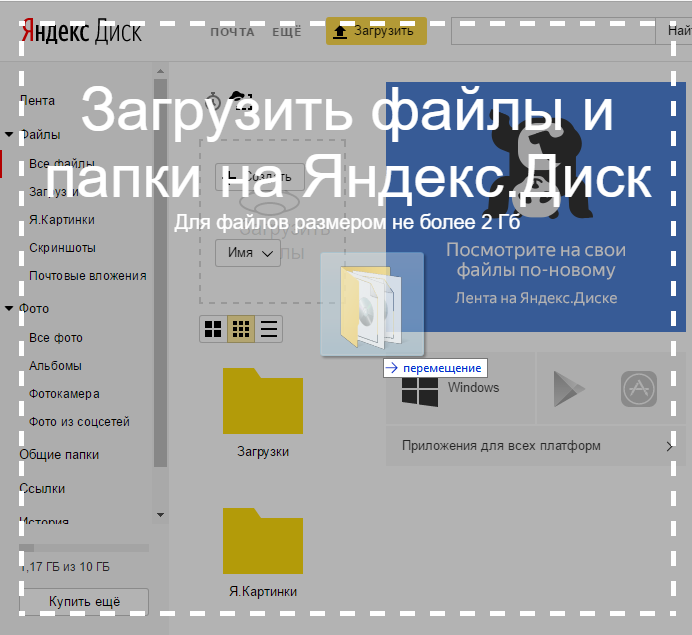Click the Windows app logo icon
The image size is (692, 635).
click(420, 390)
